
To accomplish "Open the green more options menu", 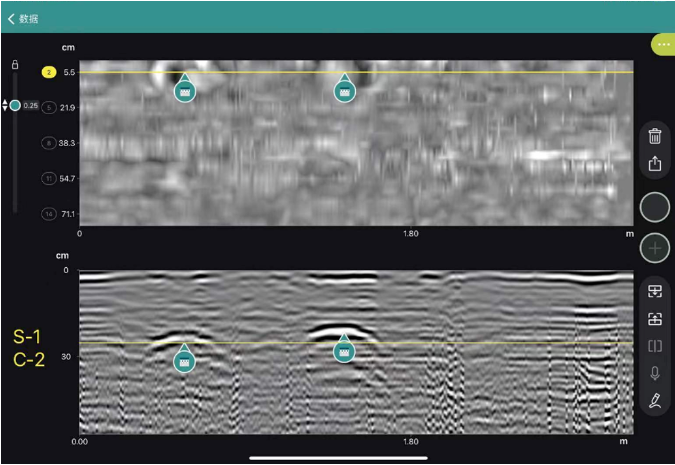I will (662, 44).
